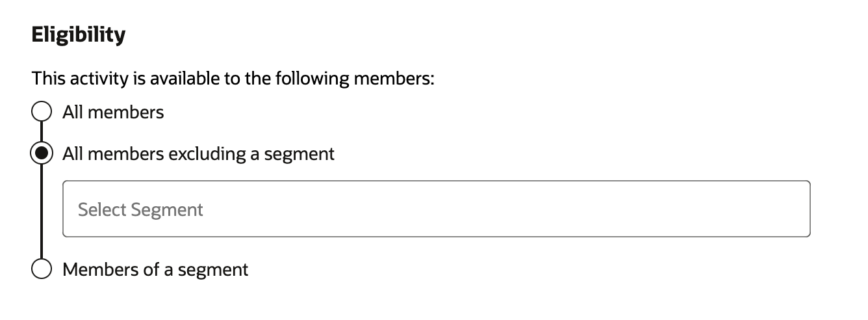This screenshot has height=320, width=868.
Task: Choose the Members of a segment radio
Action: tap(42, 269)
